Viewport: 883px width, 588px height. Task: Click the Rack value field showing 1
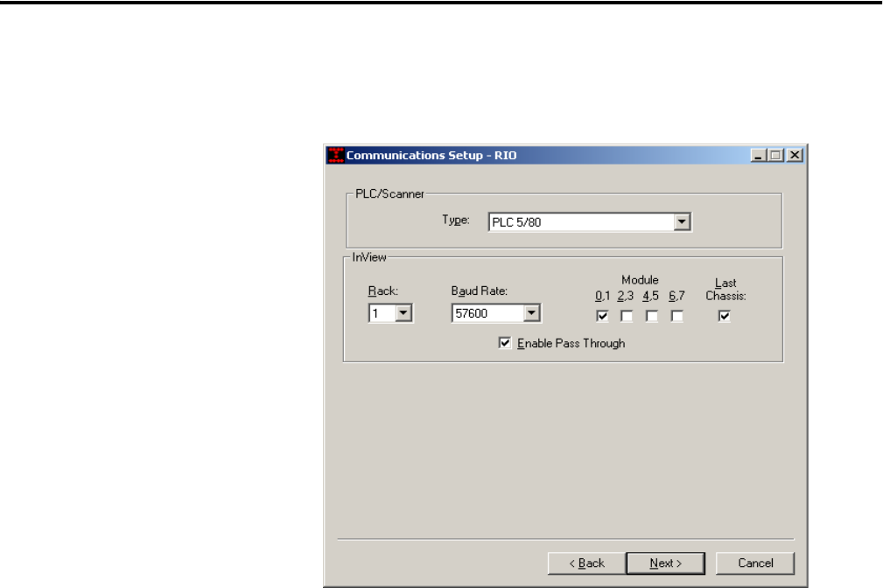coord(382,313)
